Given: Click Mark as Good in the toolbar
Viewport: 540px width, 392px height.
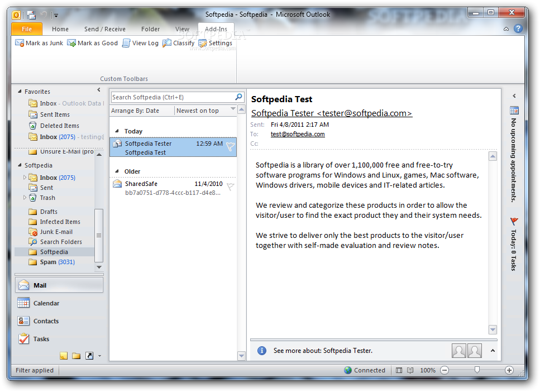Looking at the screenshot, I should coord(92,43).
